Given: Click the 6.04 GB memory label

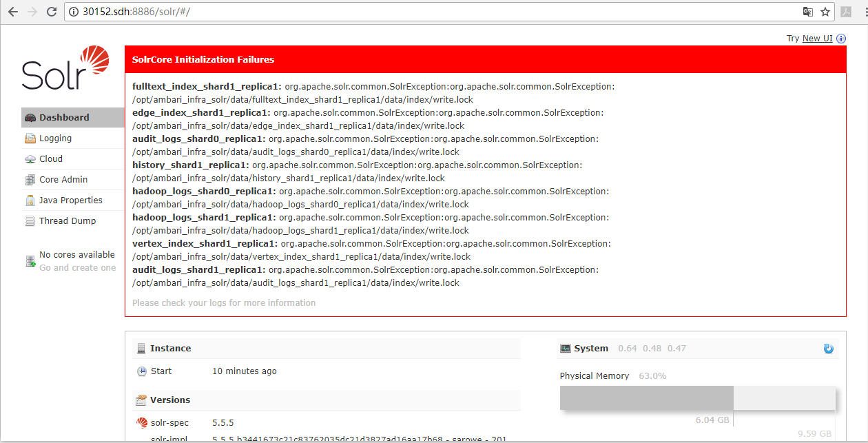Looking at the screenshot, I should tap(712, 420).
